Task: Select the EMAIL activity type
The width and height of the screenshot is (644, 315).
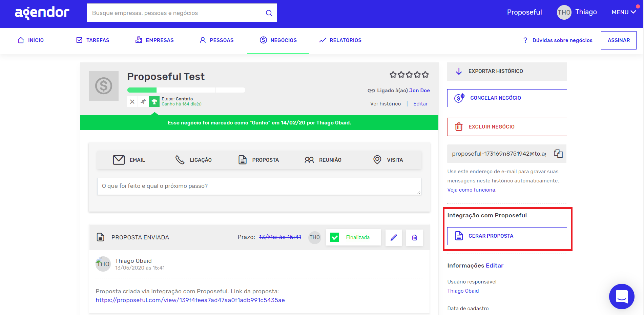Action: click(x=129, y=160)
